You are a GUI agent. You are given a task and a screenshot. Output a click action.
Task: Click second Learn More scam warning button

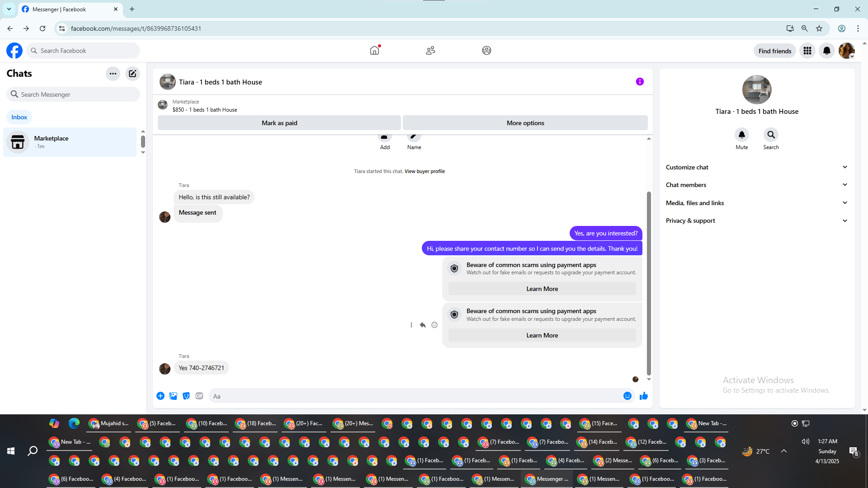[542, 335]
